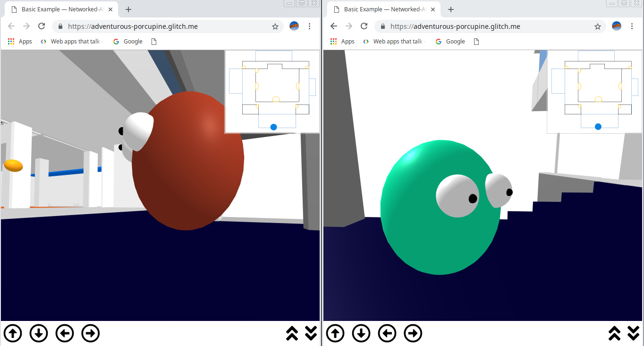
Task: Select Basic Example tab in right window
Action: click(x=383, y=9)
